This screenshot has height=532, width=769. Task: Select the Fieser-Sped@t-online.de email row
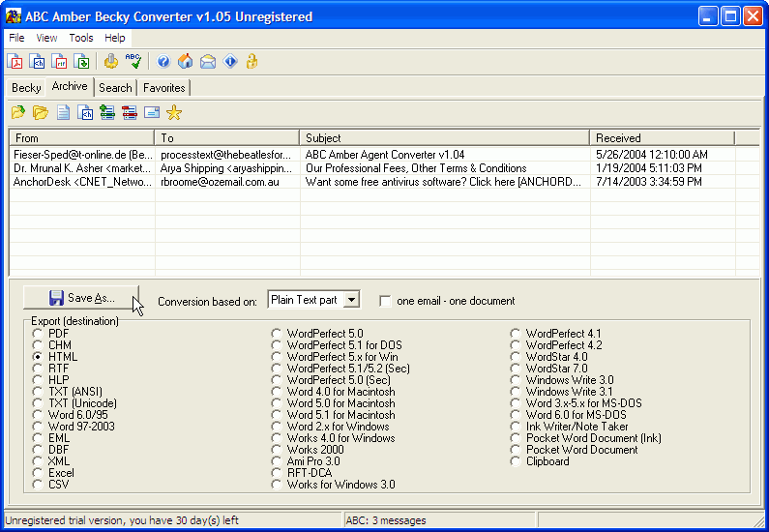coord(384,155)
